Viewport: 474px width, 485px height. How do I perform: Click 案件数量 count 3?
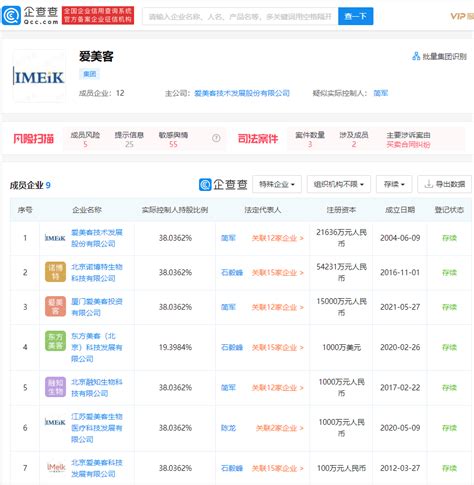(310, 144)
